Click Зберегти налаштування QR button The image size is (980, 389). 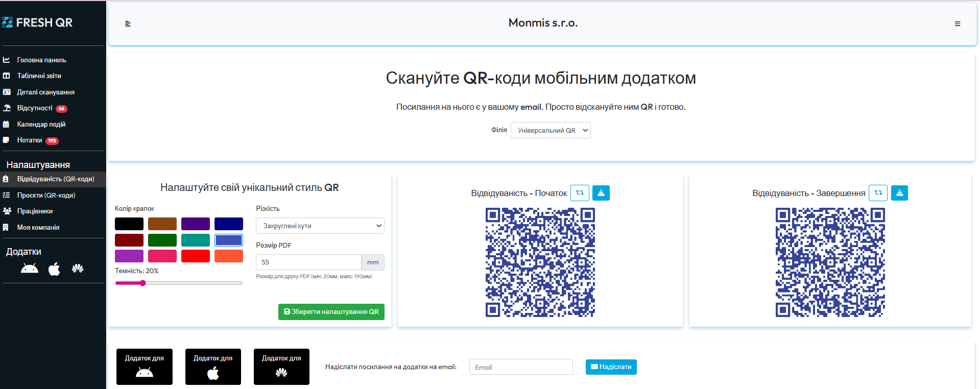[331, 312]
